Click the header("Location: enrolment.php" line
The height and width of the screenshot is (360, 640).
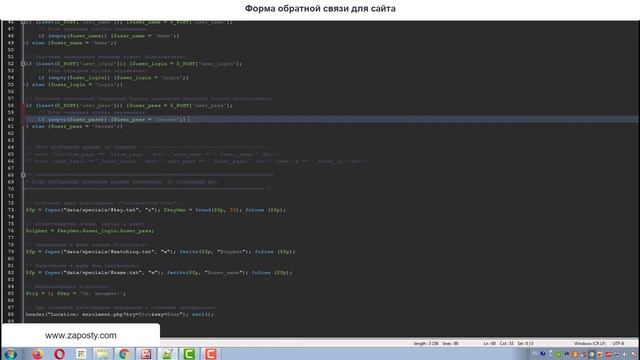point(120,314)
